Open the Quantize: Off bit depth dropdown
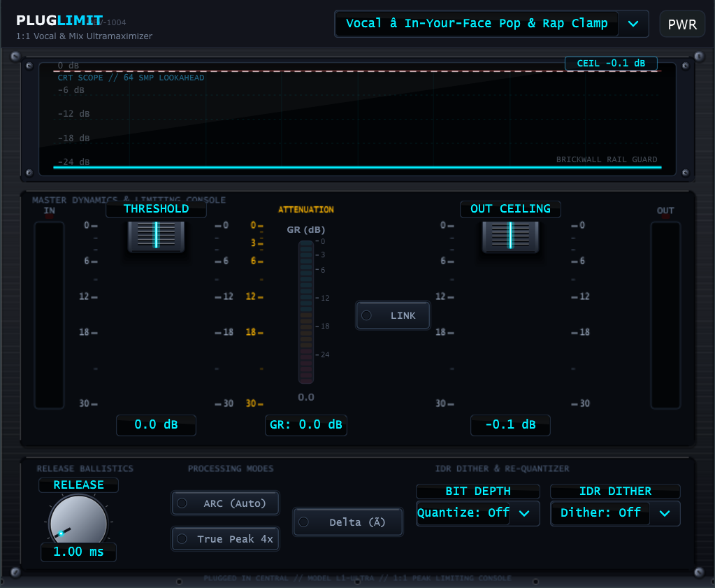This screenshot has height=588, width=715. [477, 513]
